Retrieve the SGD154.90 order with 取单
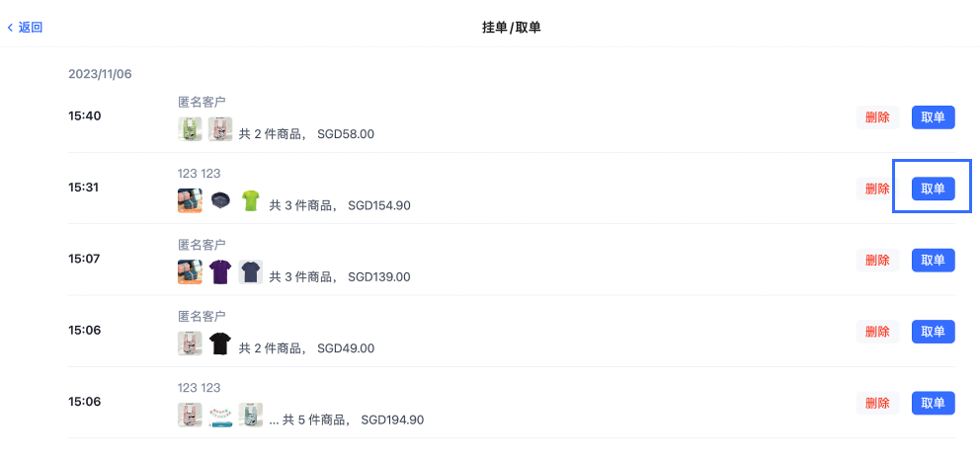This screenshot has height=457, width=980. [934, 190]
